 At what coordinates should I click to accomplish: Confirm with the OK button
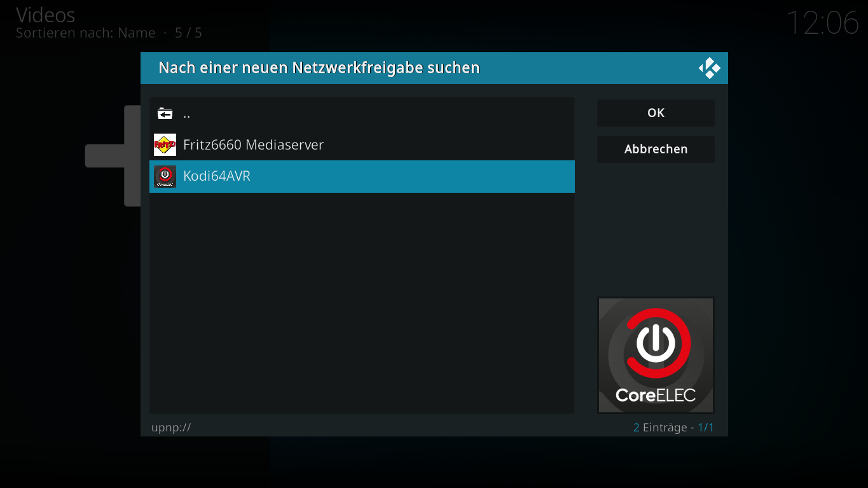pyautogui.click(x=656, y=113)
